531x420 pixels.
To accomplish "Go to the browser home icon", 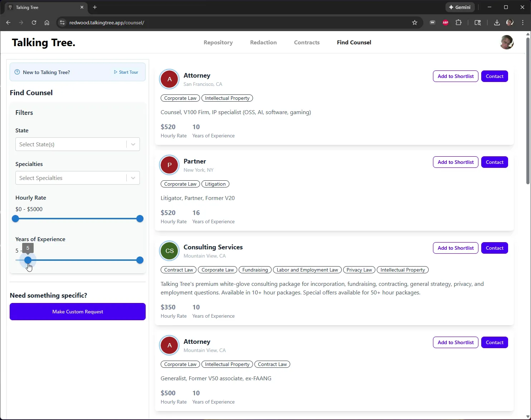I will coord(47,23).
